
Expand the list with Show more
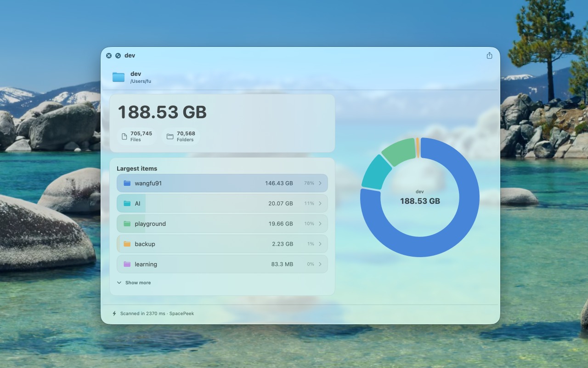[x=134, y=282]
